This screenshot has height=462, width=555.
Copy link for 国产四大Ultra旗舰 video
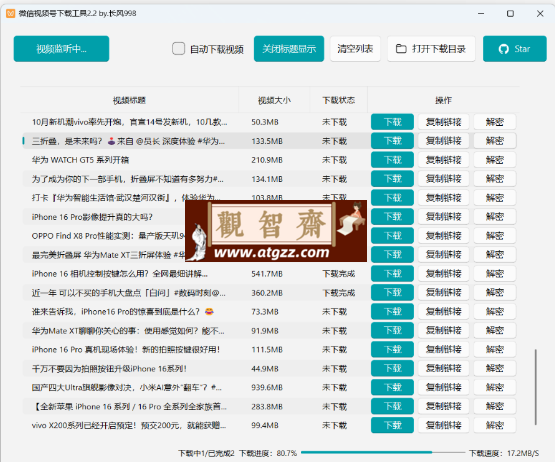(444, 387)
